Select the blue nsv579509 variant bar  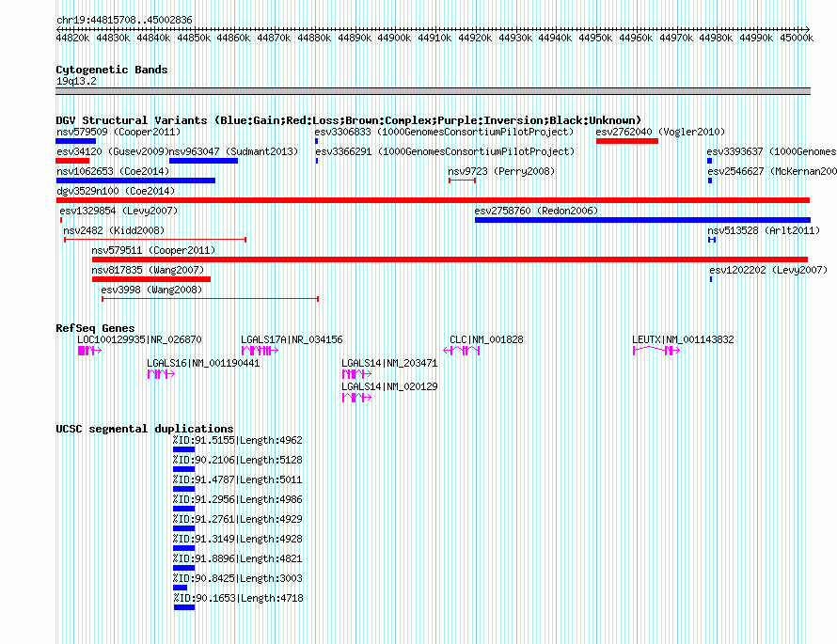click(76, 141)
